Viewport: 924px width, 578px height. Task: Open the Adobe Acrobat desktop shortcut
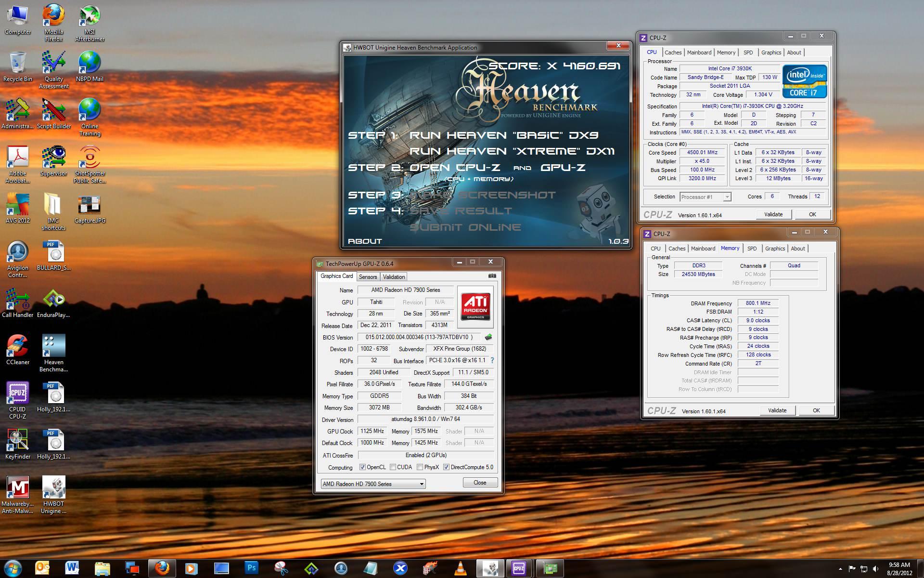(x=18, y=164)
